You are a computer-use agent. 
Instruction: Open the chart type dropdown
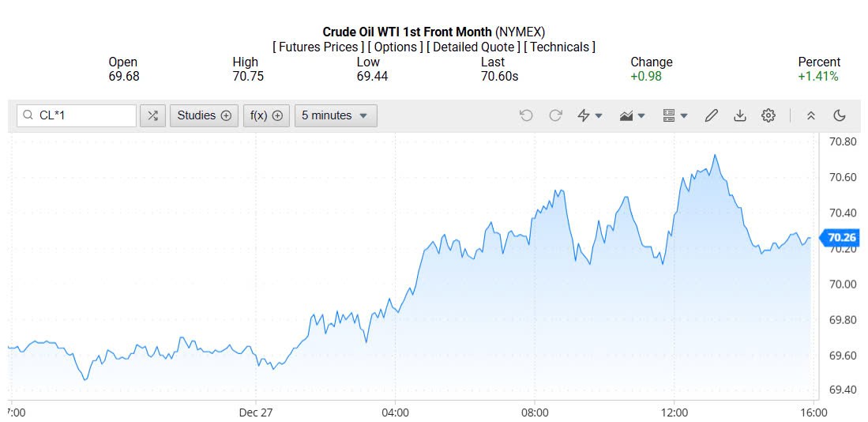633,115
